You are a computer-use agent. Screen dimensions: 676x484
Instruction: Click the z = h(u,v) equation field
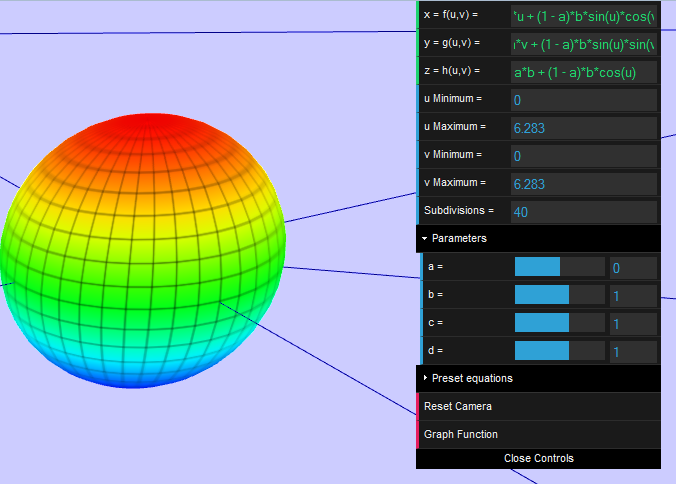point(582,72)
